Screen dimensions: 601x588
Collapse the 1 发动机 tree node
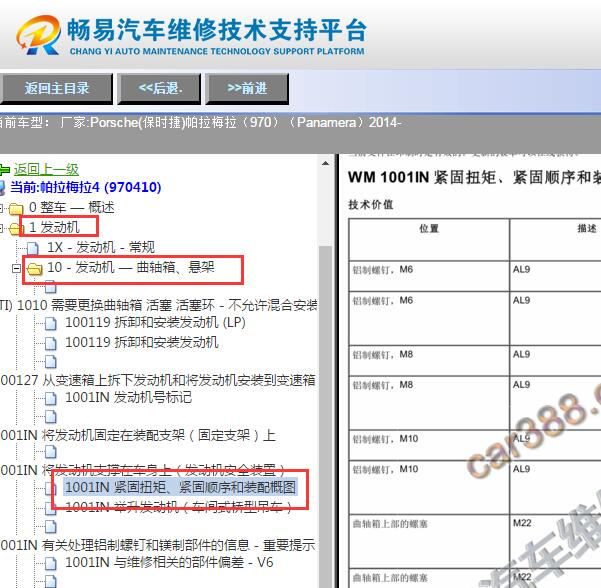pyautogui.click(x=2, y=228)
